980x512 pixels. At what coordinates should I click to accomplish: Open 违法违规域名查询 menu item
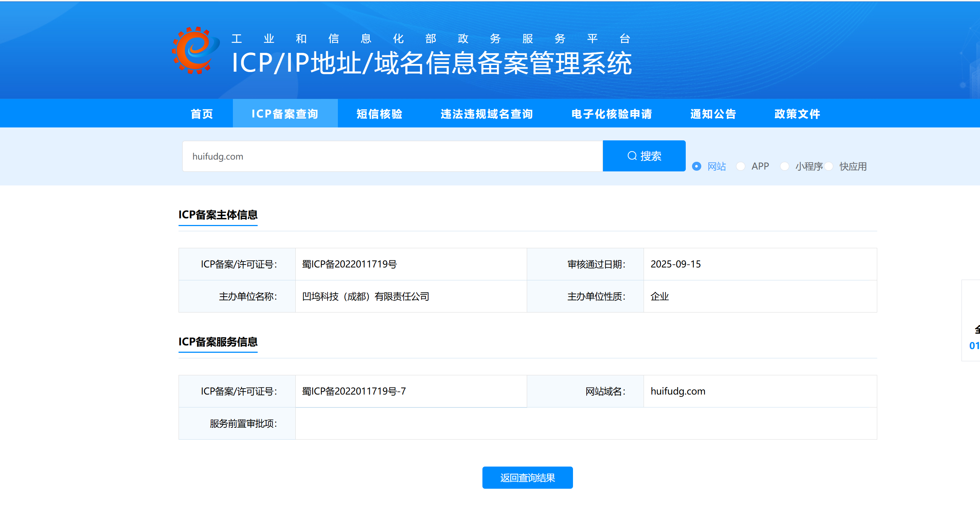(x=486, y=114)
